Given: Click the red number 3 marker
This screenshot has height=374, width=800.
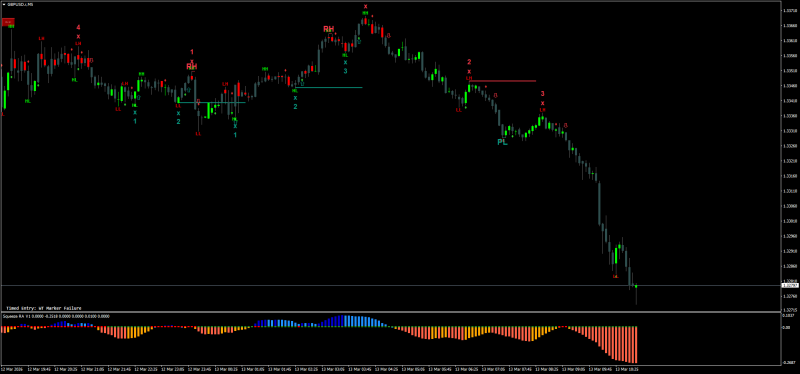Looking at the screenshot, I should click(543, 94).
